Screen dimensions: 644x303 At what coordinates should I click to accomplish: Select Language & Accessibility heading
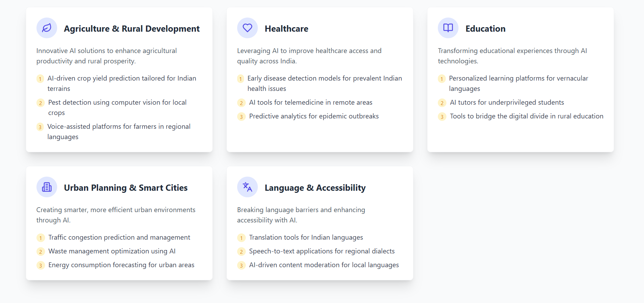315,188
